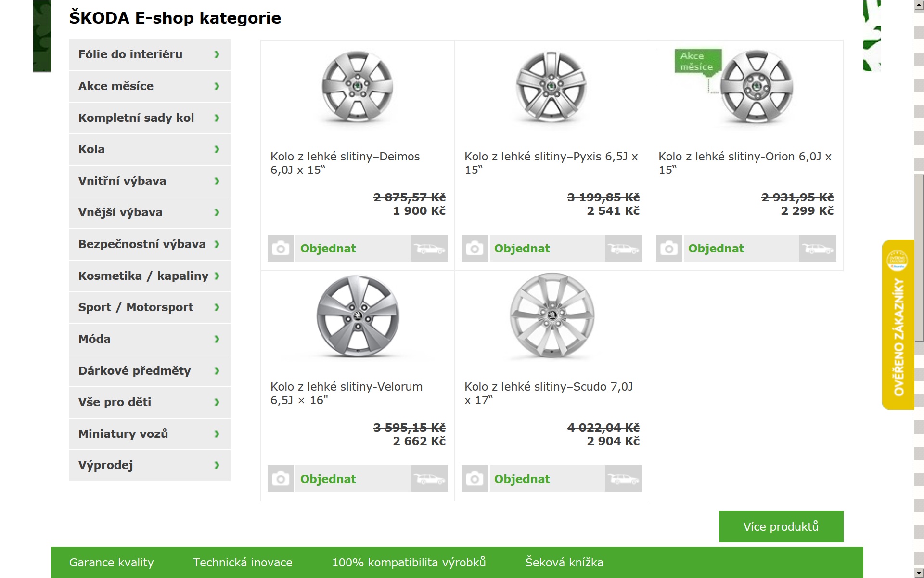View Scudo wheel image
Screen dimensions: 924x578
[x=552, y=316]
